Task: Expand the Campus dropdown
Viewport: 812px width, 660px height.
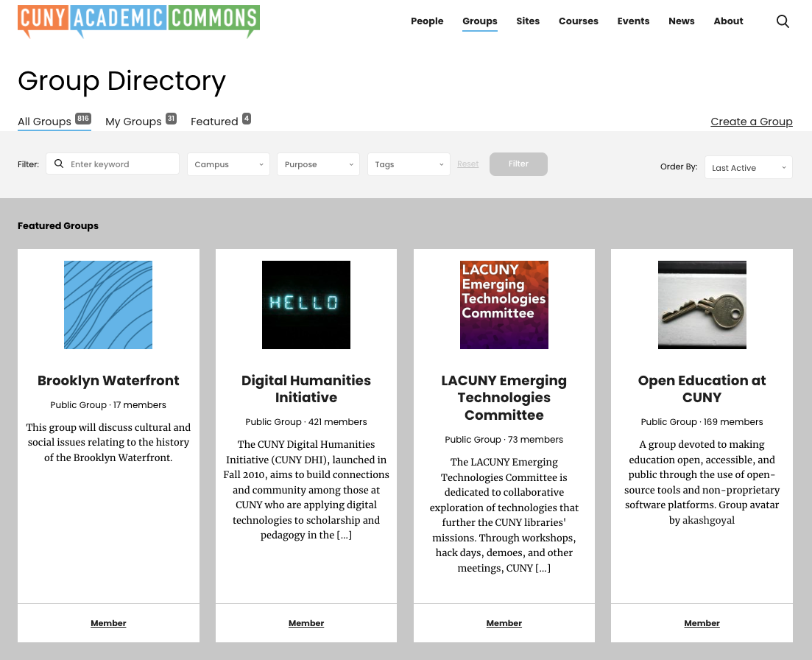Action: (x=228, y=164)
